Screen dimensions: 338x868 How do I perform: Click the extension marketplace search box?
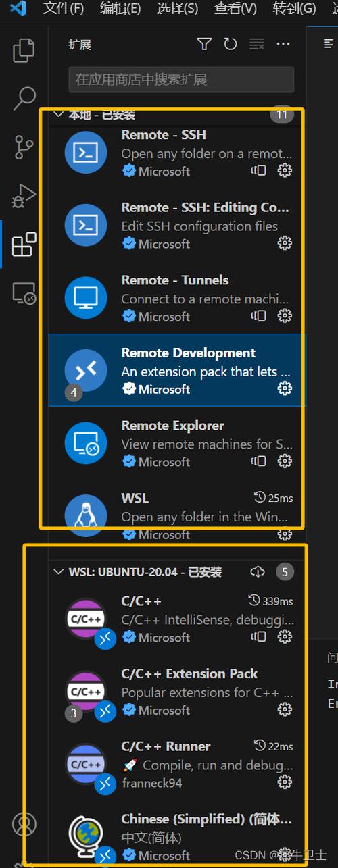click(x=181, y=80)
